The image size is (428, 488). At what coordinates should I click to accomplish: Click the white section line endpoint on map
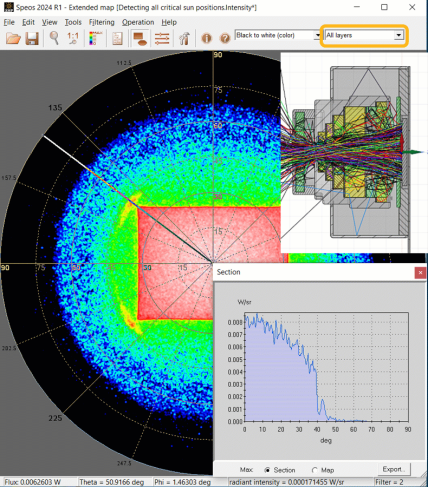tap(44, 135)
